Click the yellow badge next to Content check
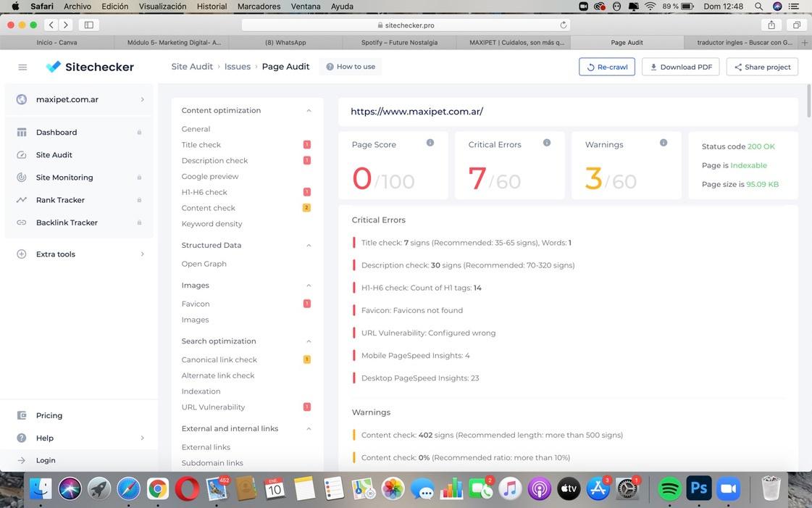 tap(306, 208)
